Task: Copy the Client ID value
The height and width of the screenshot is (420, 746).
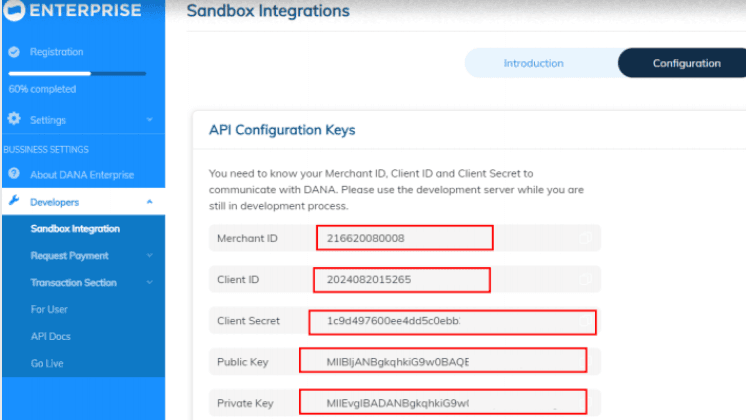Action: click(x=584, y=279)
